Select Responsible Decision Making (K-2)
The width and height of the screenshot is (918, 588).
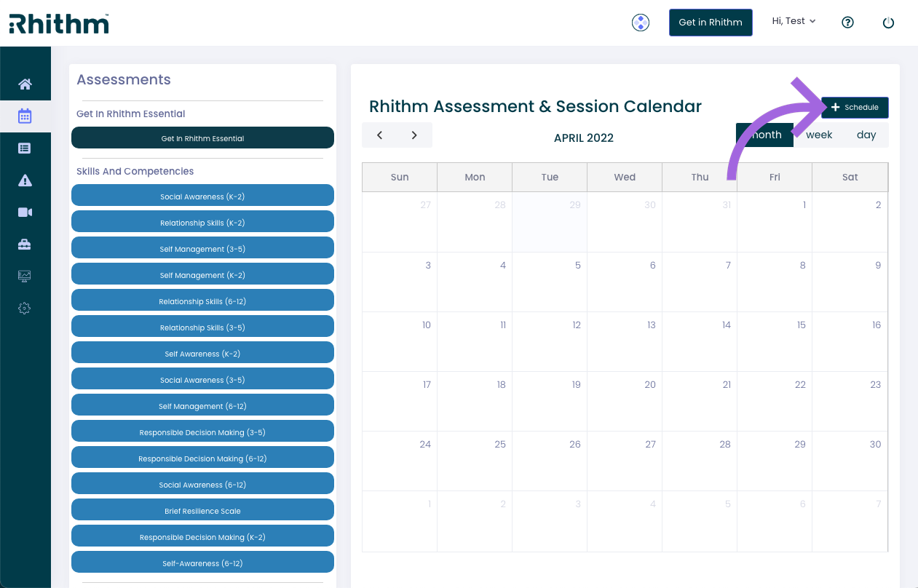[202, 537]
